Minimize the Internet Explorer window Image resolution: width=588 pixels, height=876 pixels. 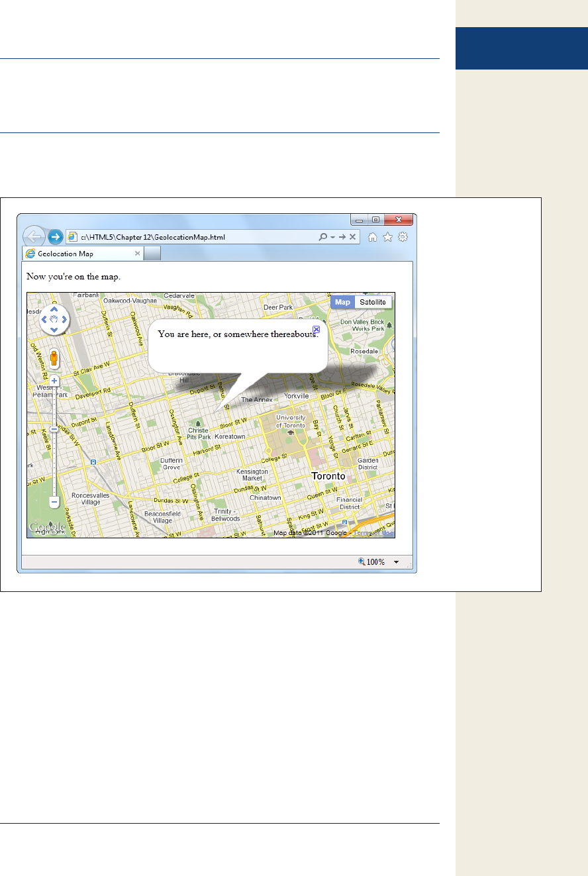coord(360,220)
